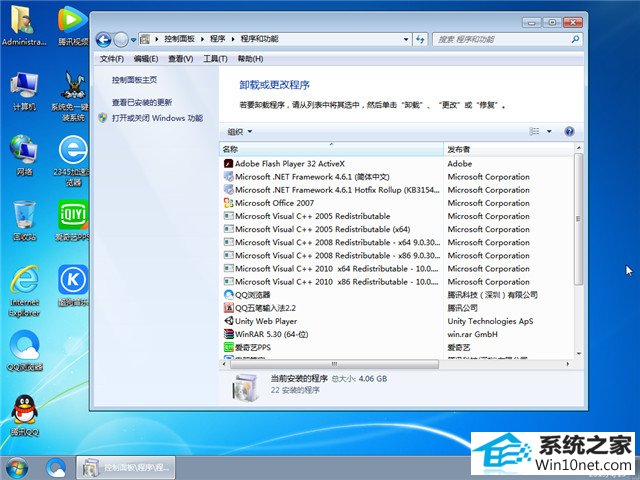Click the address bar refresh button
Screen dimensions: 640x480
point(420,39)
